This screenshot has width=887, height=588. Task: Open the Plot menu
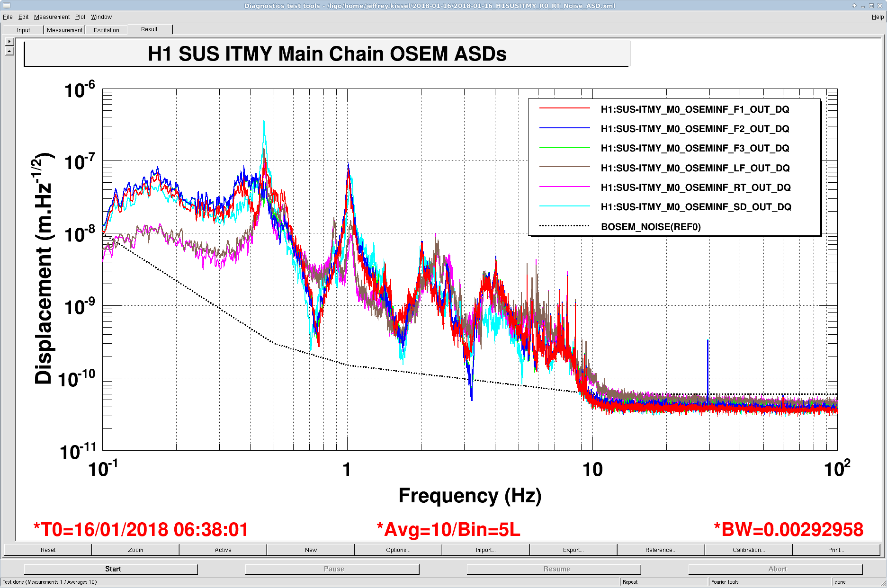[81, 17]
